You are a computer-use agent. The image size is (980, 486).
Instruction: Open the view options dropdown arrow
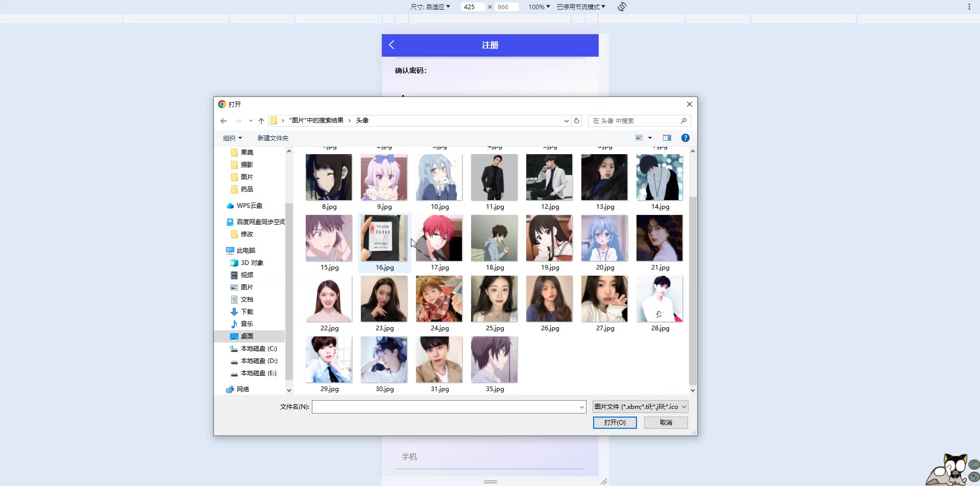[650, 138]
